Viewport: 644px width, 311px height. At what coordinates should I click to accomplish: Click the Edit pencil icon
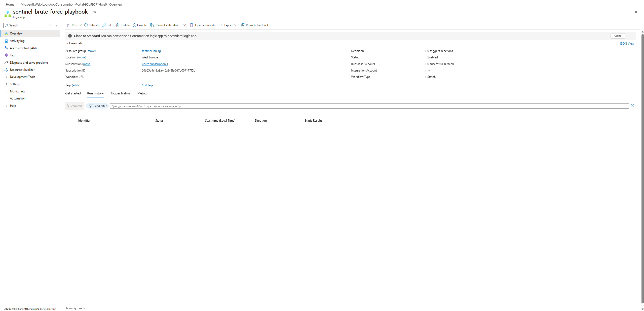[104, 25]
